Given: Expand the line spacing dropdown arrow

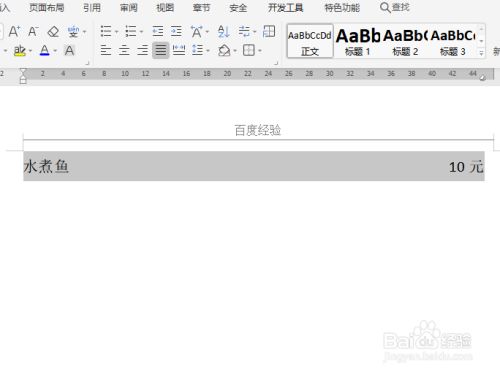Looking at the screenshot, I should (x=208, y=51).
